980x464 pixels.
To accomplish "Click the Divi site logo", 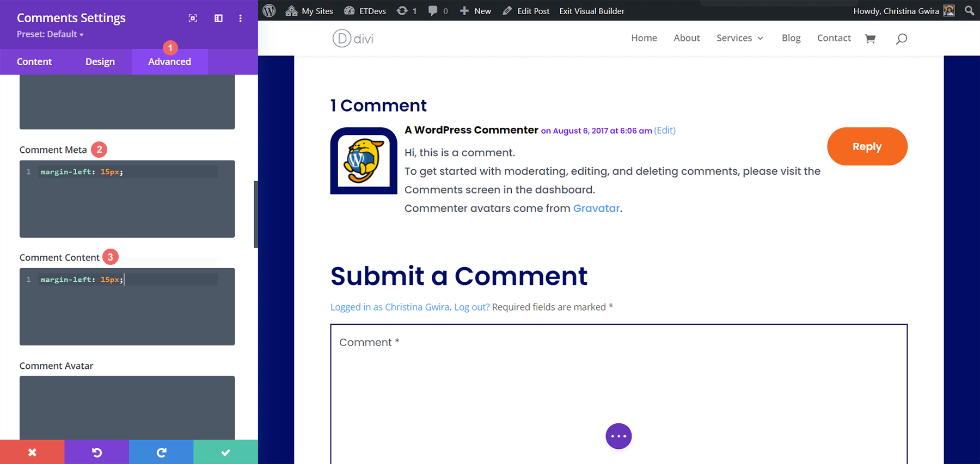I will (353, 38).
